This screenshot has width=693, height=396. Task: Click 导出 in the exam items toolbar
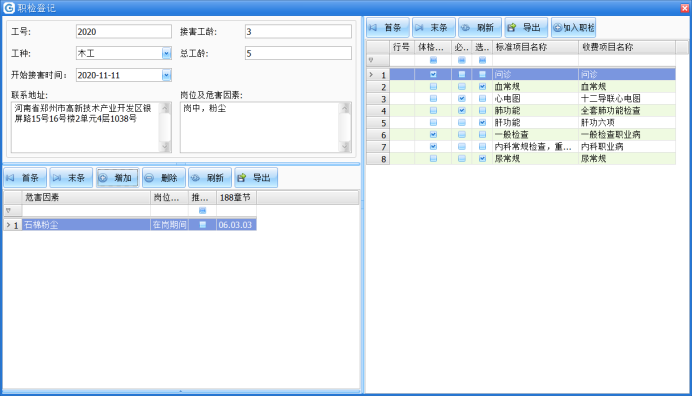[x=526, y=28]
